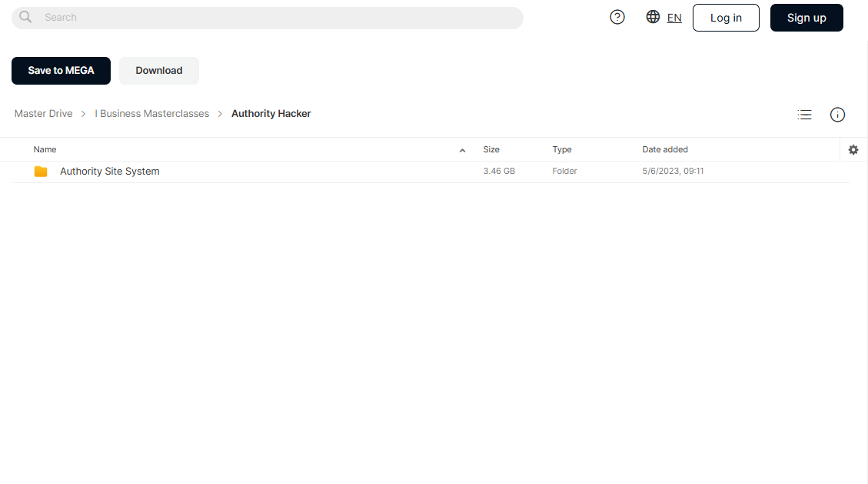Click the 5/6/2023, 09:11 date cell
Screen dimensions: 868x484
coord(673,171)
